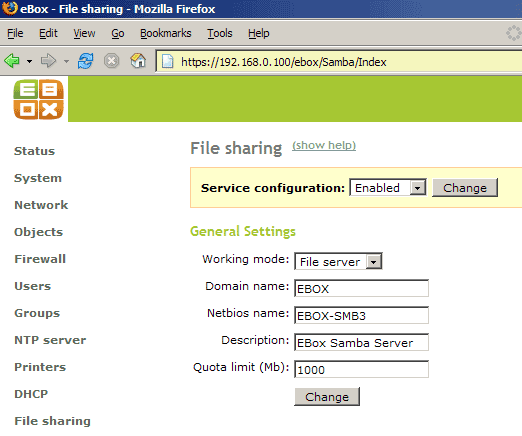Click the eBox logo

[x=38, y=99]
